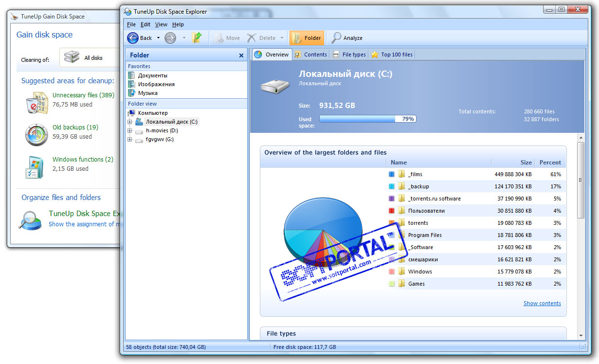599x364 pixels.
Task: Click the green swatch for Games
Action: click(x=392, y=284)
